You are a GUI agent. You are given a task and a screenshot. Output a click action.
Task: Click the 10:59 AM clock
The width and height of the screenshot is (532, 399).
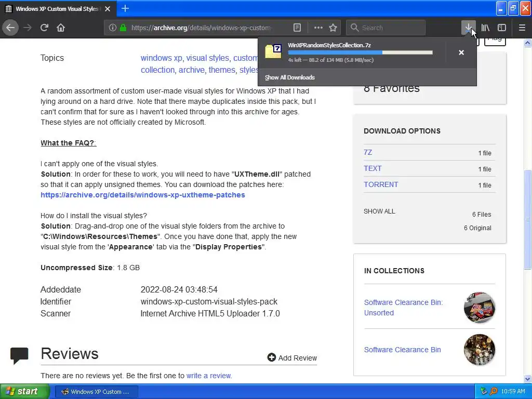pos(513,391)
